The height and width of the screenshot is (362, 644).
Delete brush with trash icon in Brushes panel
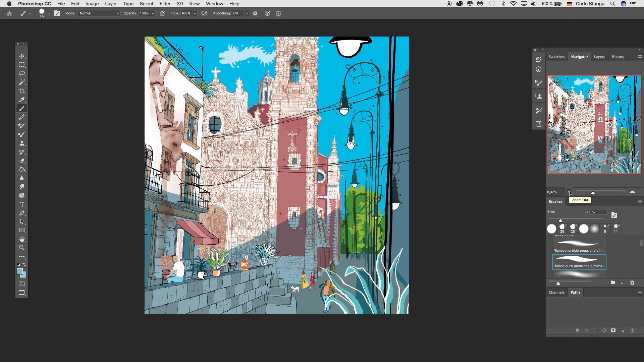(x=632, y=283)
